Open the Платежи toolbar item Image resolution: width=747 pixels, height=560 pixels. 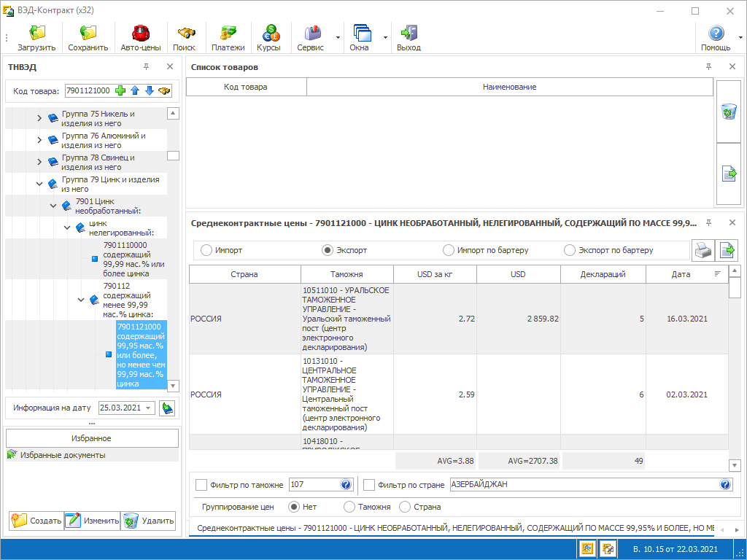[228, 32]
